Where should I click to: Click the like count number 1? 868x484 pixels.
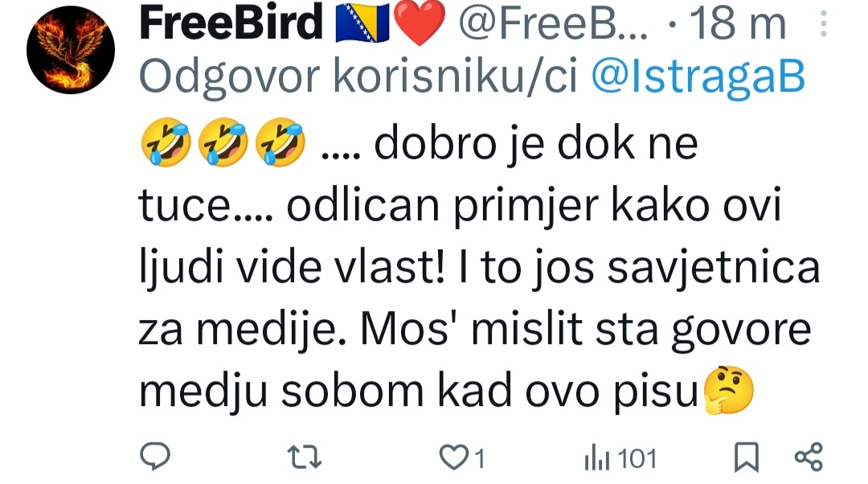[479, 459]
